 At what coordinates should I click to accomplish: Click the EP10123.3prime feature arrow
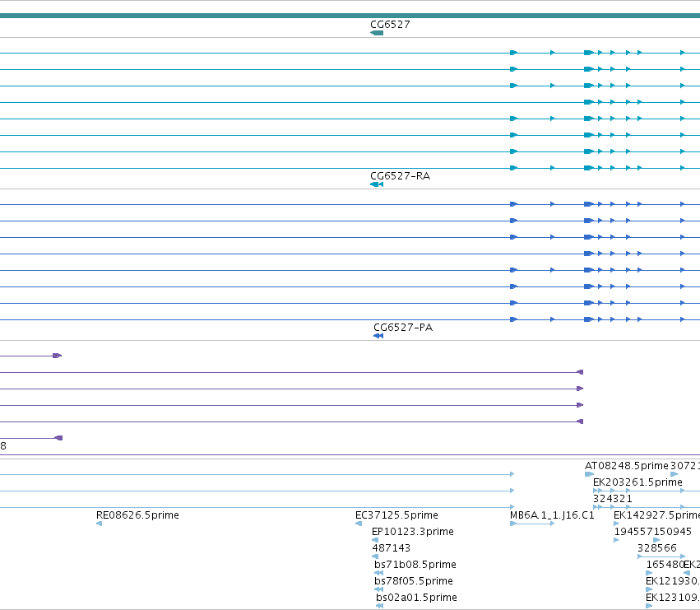(x=375, y=540)
